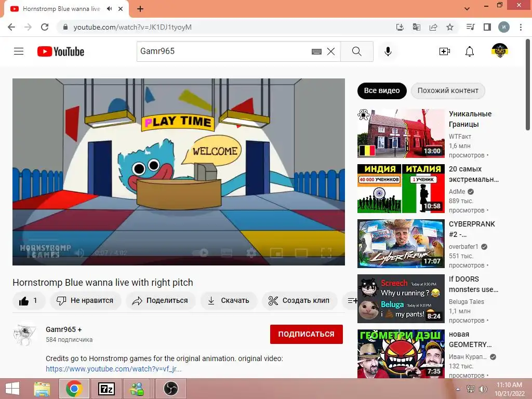Open 'новая GEOMETRY...' video thumbnail
Viewport: 532px width, 399px height.
point(401,353)
